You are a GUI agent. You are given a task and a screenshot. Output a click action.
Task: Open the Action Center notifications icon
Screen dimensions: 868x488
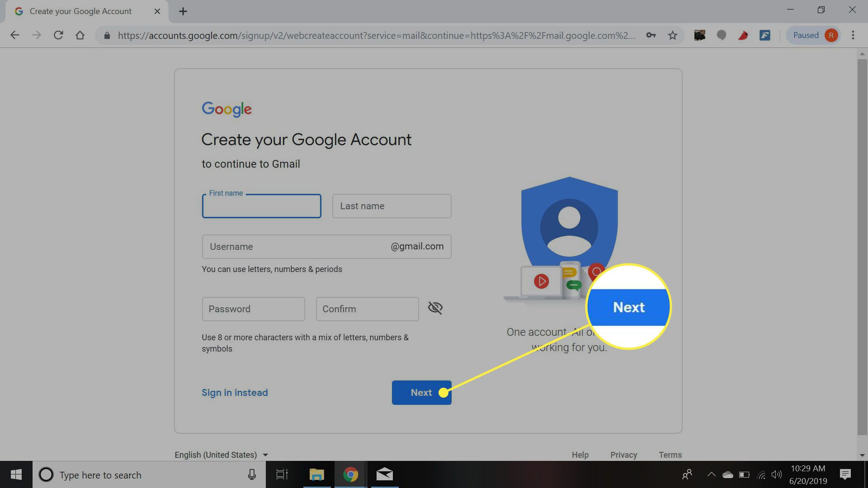tap(845, 474)
